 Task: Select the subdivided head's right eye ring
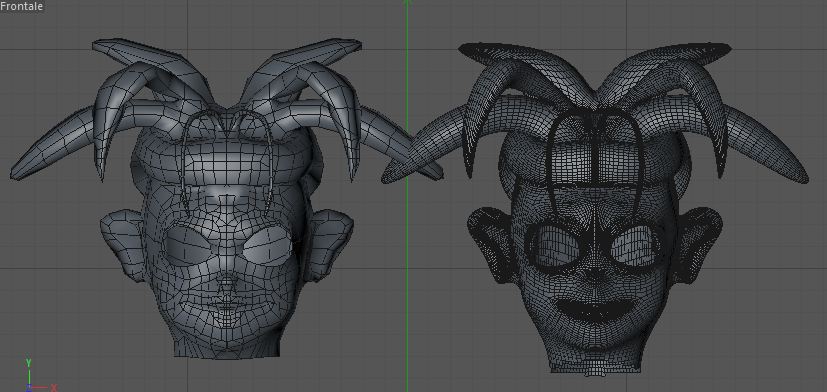634,246
